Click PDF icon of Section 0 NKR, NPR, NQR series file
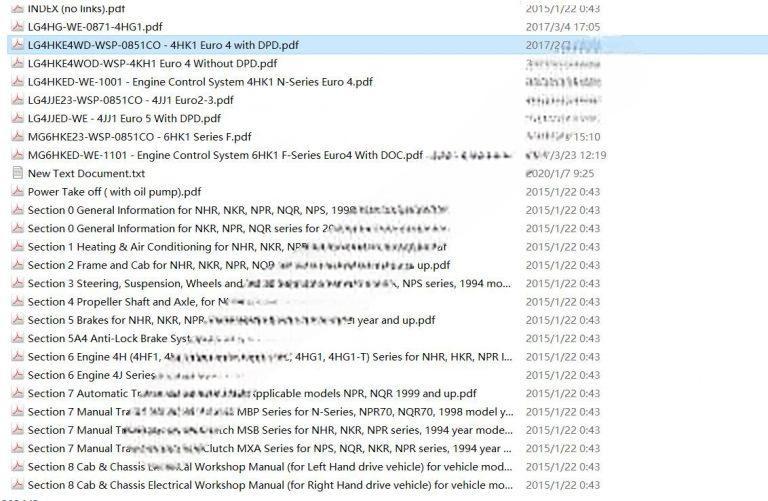The height and width of the screenshot is (501, 768). (18, 228)
